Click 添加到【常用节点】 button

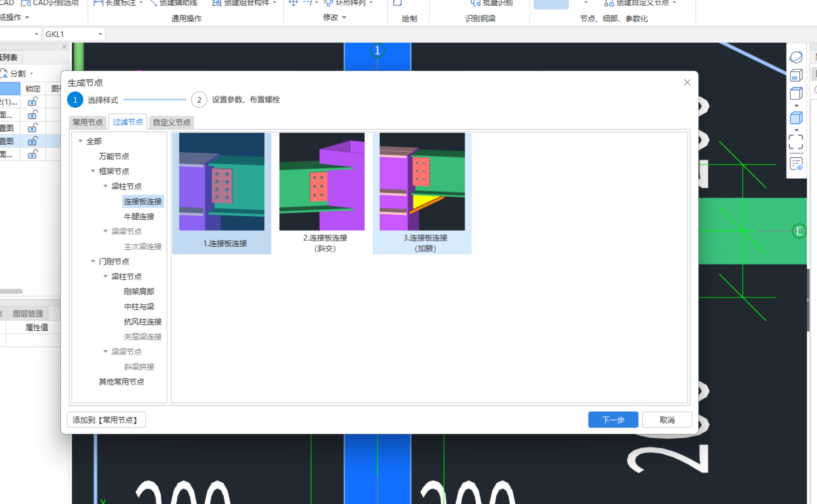pyautogui.click(x=106, y=420)
